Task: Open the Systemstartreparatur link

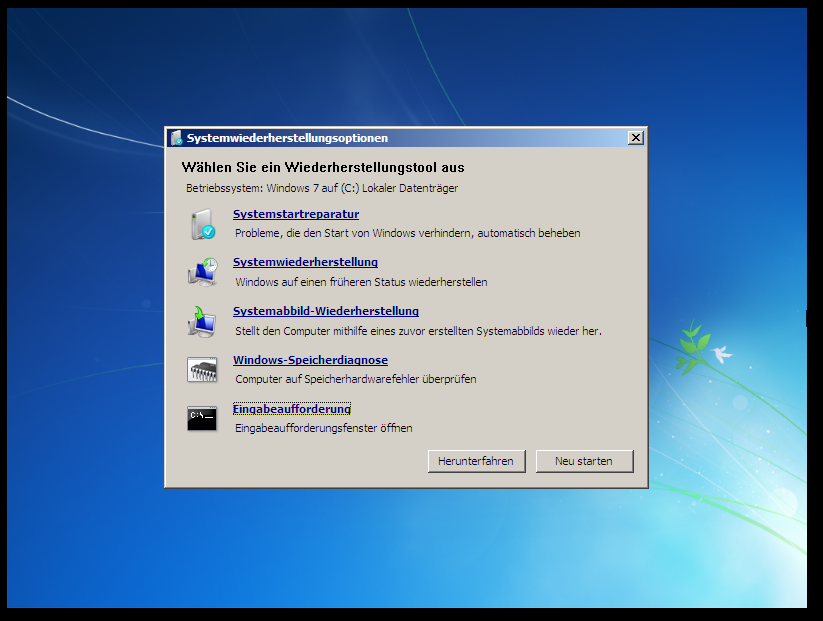Action: click(x=296, y=214)
